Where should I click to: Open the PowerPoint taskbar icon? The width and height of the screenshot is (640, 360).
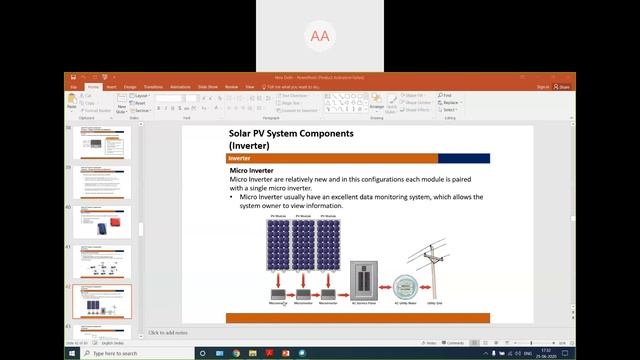(286, 353)
